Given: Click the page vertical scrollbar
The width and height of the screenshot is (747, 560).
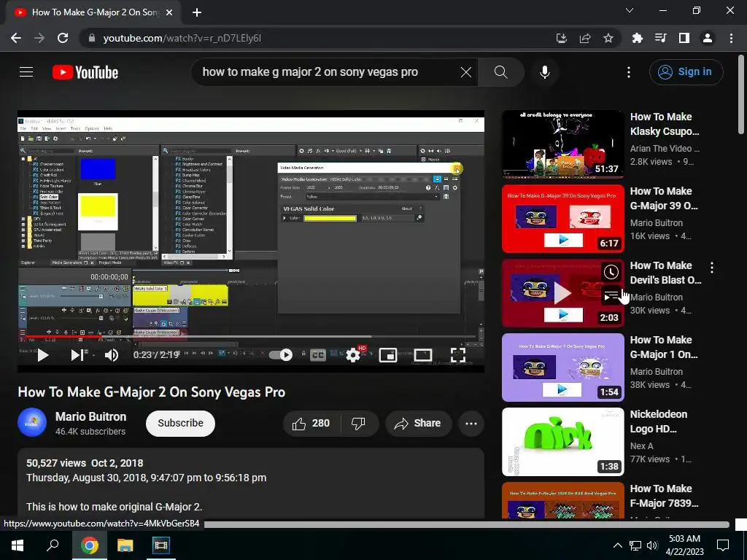Looking at the screenshot, I should tap(741, 96).
